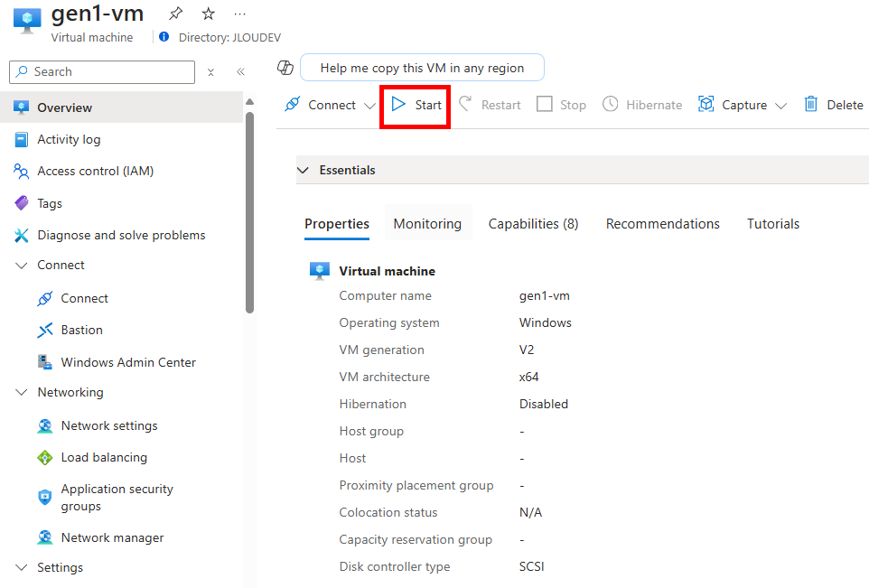Click the Start play icon
Image resolution: width=869 pixels, height=588 pixels.
(398, 104)
